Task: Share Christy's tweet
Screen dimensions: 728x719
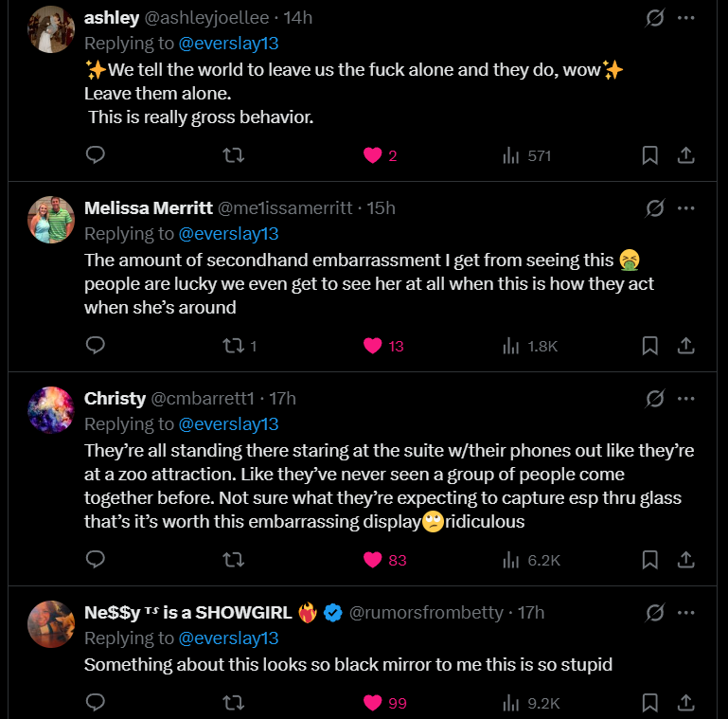Action: coord(688,560)
